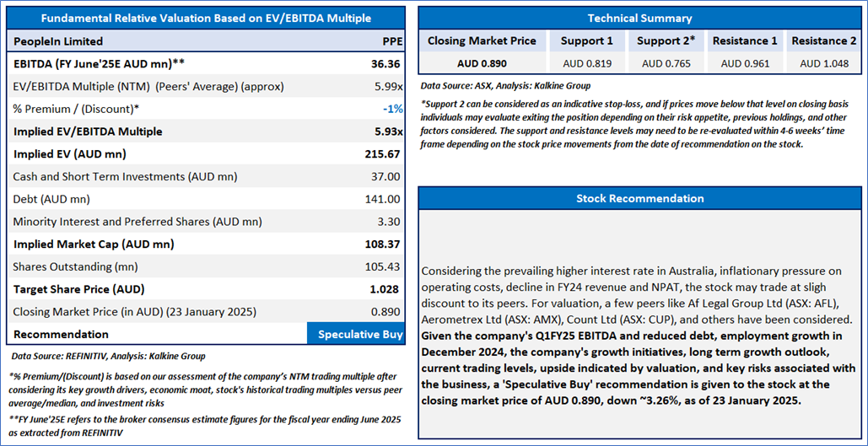Click the implied market cap value 108.37
868x446 pixels.
(x=384, y=244)
